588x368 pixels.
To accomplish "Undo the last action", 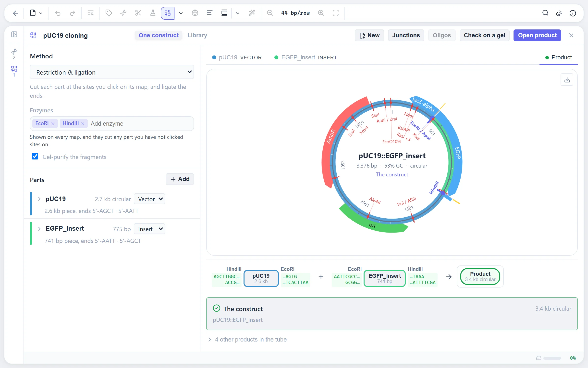I will [x=58, y=13].
